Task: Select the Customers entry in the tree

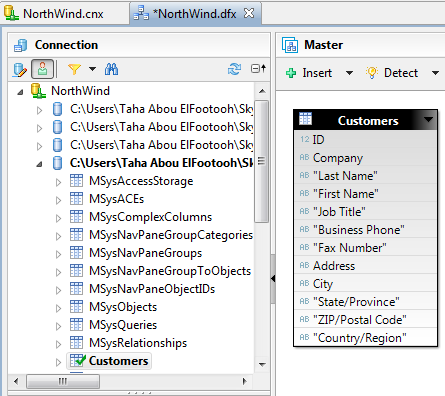Action: (x=118, y=361)
